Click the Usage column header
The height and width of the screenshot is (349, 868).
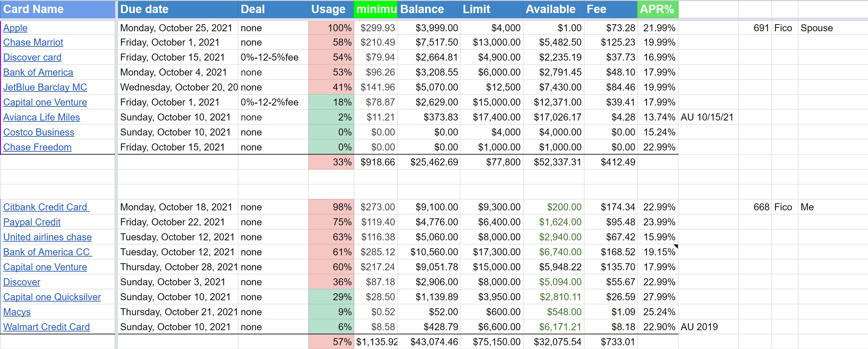pyautogui.click(x=331, y=9)
